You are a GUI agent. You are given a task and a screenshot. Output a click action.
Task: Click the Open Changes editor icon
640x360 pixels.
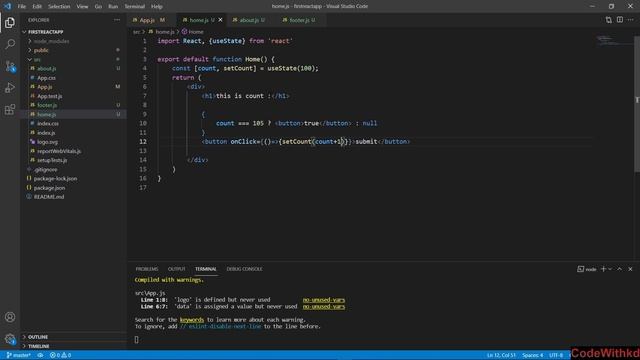tap(609, 20)
